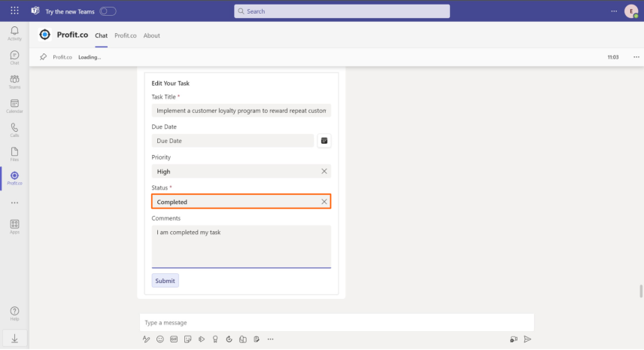This screenshot has width=644, height=350.
Task: Click the pin icon next to Profit.co
Action: [x=43, y=57]
